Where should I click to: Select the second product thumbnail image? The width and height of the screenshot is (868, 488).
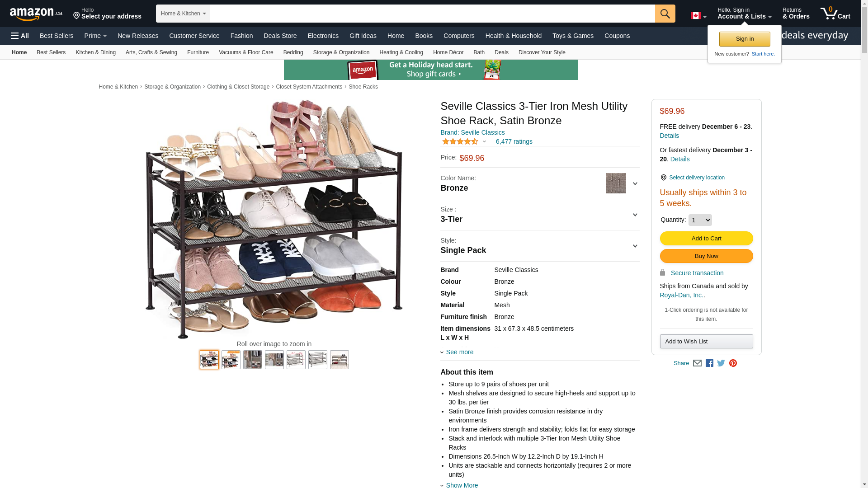(231, 360)
